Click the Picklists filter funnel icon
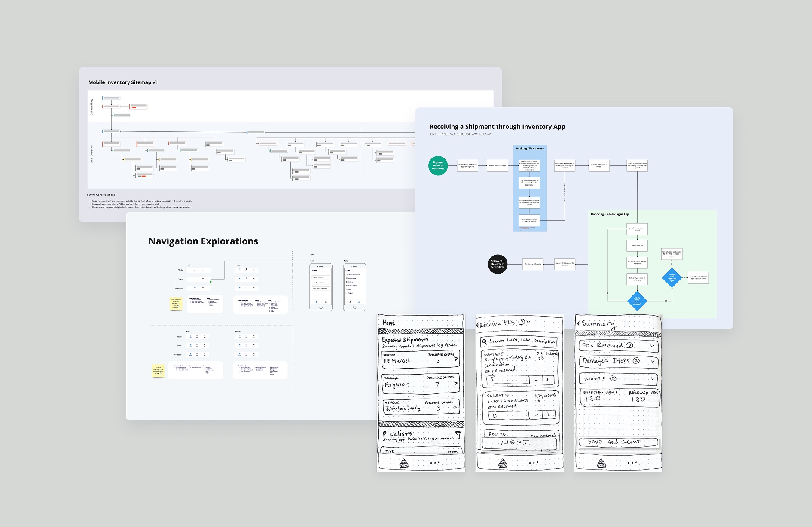812x527 pixels. [458, 435]
